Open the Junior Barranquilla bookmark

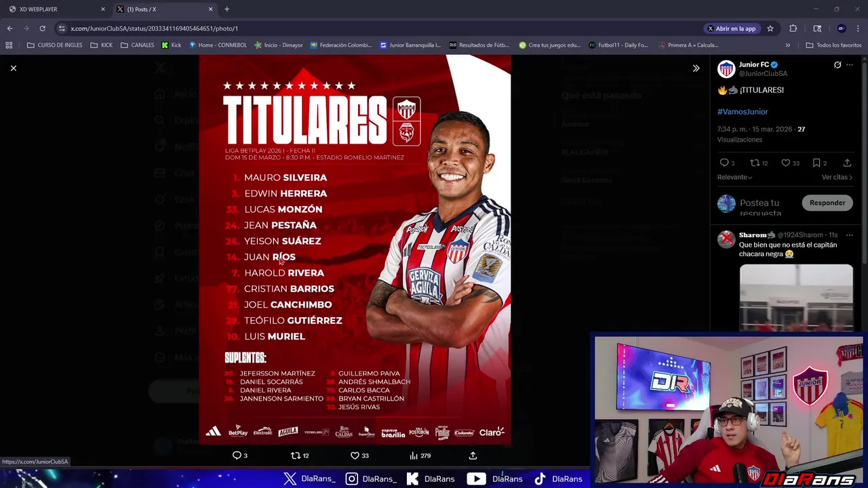410,45
